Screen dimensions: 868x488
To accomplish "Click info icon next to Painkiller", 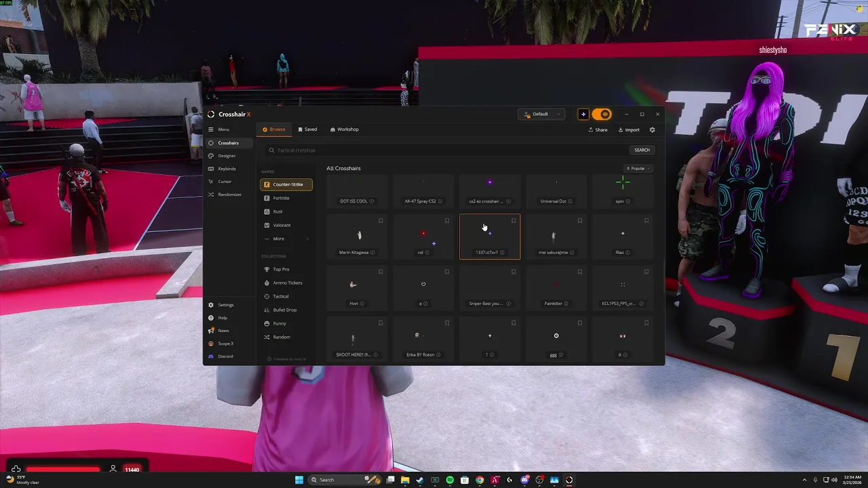I will tap(566, 304).
